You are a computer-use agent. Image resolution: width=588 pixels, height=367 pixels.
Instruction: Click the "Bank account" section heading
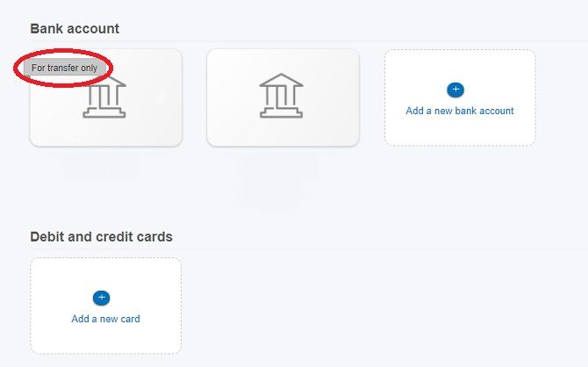tap(75, 29)
